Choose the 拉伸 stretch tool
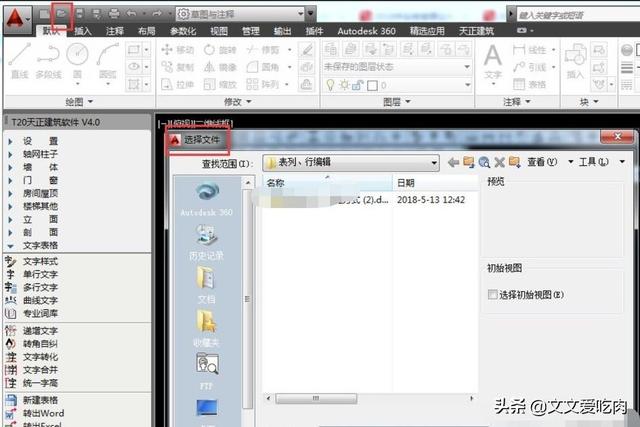Screen dimensions: 640x427 point(178,84)
